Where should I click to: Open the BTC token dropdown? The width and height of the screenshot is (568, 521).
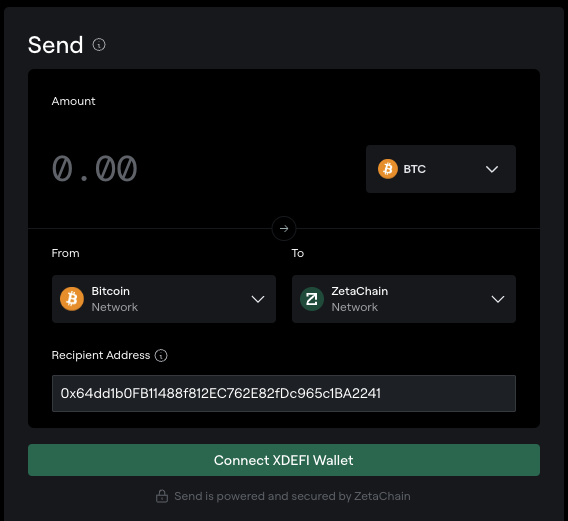[x=441, y=169]
